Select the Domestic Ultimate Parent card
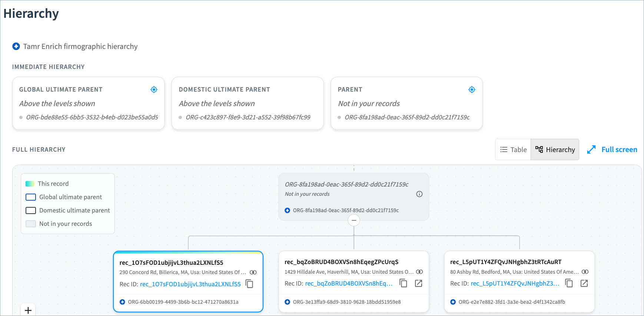This screenshot has height=316, width=644. (x=248, y=103)
